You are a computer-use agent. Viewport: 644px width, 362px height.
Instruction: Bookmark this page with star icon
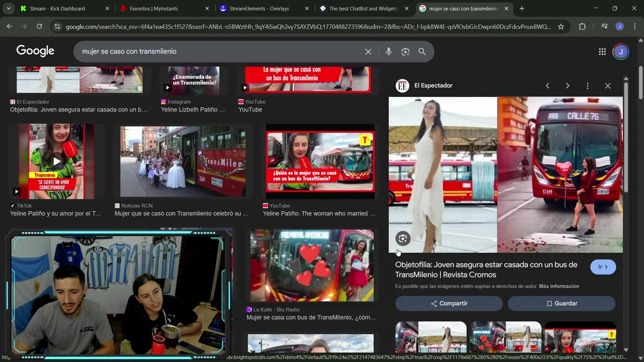coord(561,27)
